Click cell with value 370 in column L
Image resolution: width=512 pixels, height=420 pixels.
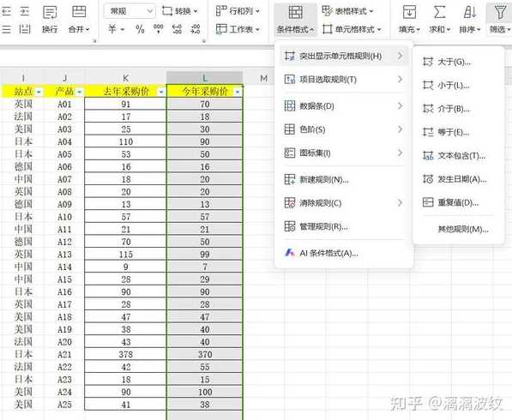[205, 354]
